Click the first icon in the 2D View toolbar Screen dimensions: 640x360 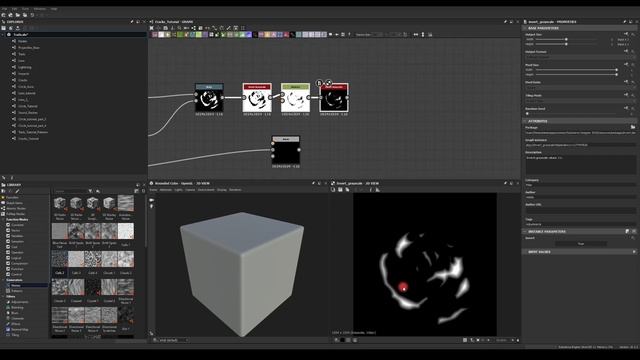click(333, 190)
